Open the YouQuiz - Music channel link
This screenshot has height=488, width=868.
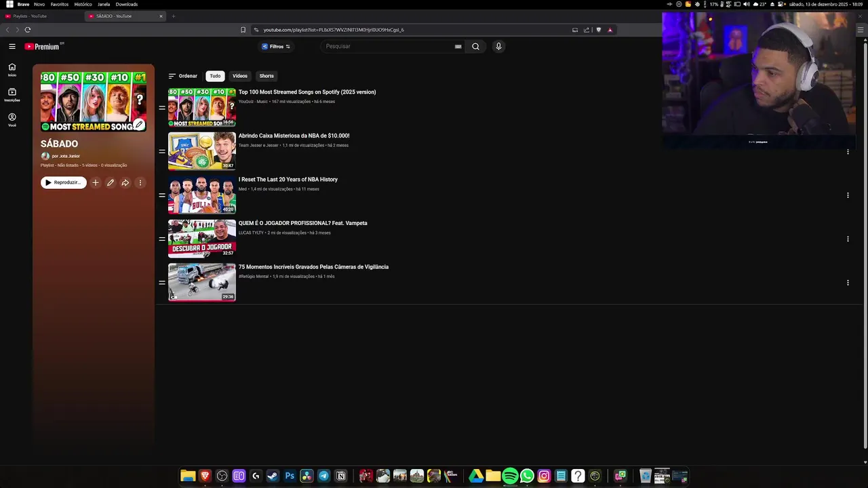pyautogui.click(x=253, y=102)
